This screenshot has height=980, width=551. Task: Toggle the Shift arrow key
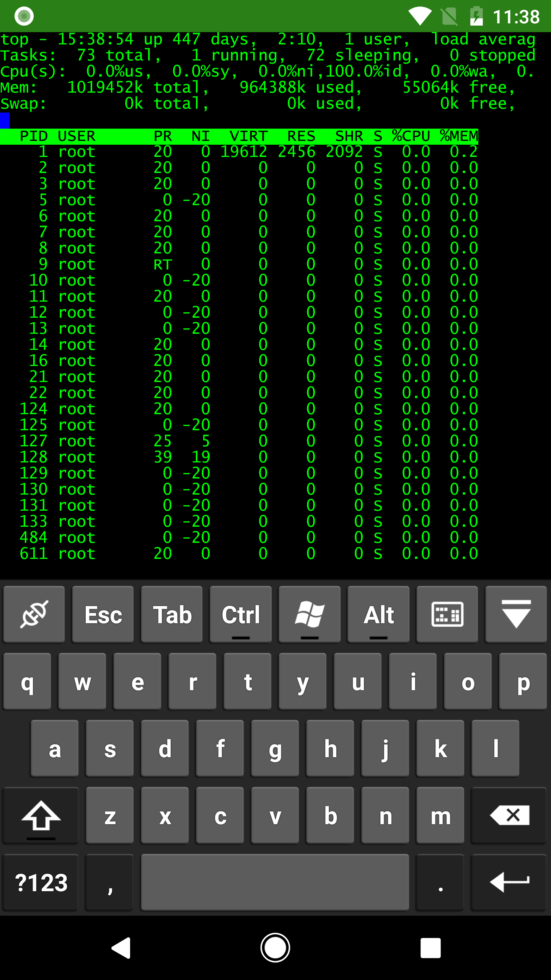(x=41, y=815)
